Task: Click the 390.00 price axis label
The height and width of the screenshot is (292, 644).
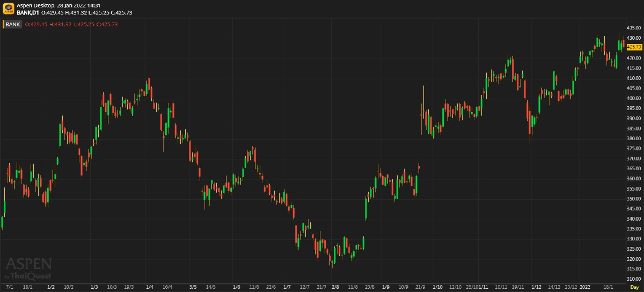Action: coord(634,118)
